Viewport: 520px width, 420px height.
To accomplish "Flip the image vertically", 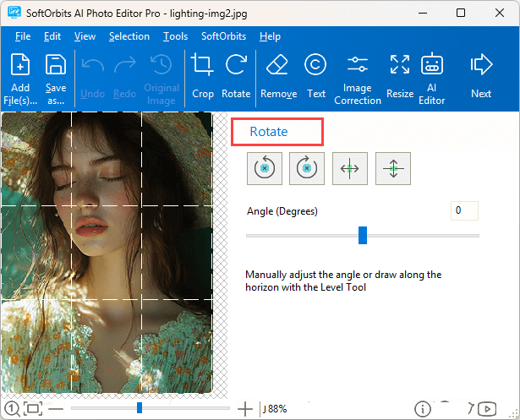I will point(393,168).
